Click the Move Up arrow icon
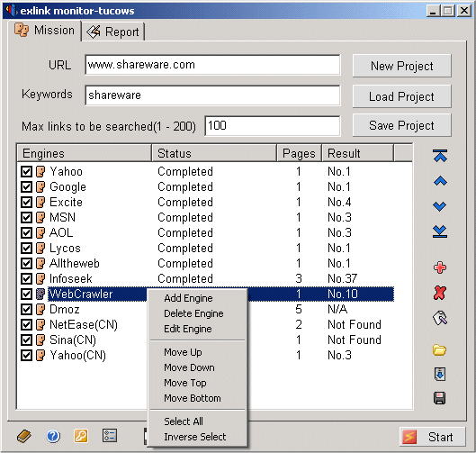This screenshot has height=453, width=476. pyautogui.click(x=440, y=181)
